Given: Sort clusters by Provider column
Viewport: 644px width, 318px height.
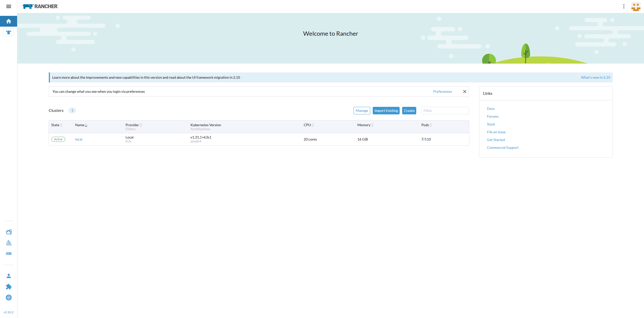Looking at the screenshot, I should click(134, 125).
